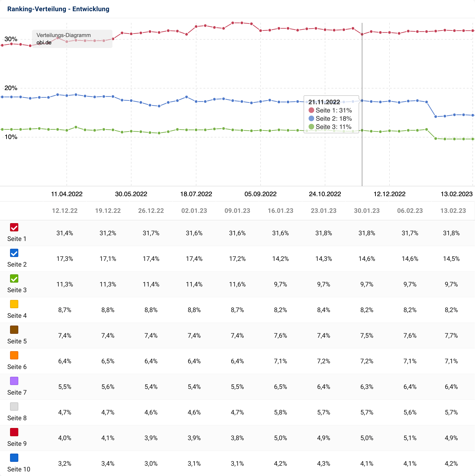Click Seite 1 data point at 21.11.2022 marker
The height and width of the screenshot is (476, 475).
click(362, 34)
